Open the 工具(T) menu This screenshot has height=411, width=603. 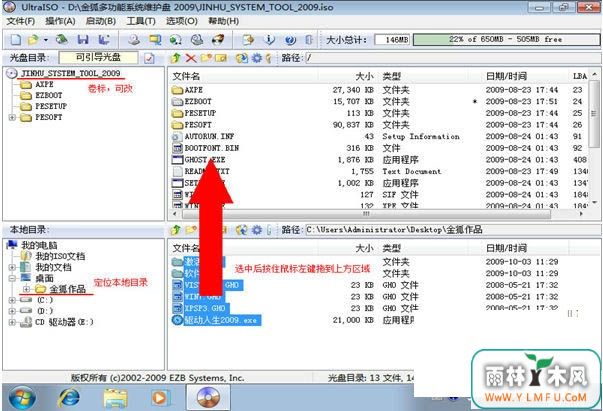click(x=141, y=21)
